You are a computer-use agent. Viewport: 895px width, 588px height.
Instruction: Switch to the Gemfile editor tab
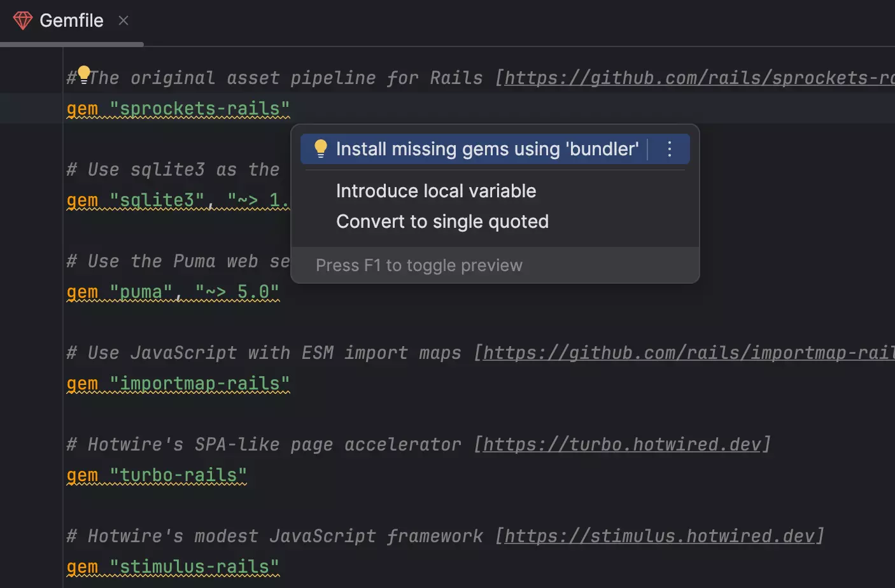[71, 20]
